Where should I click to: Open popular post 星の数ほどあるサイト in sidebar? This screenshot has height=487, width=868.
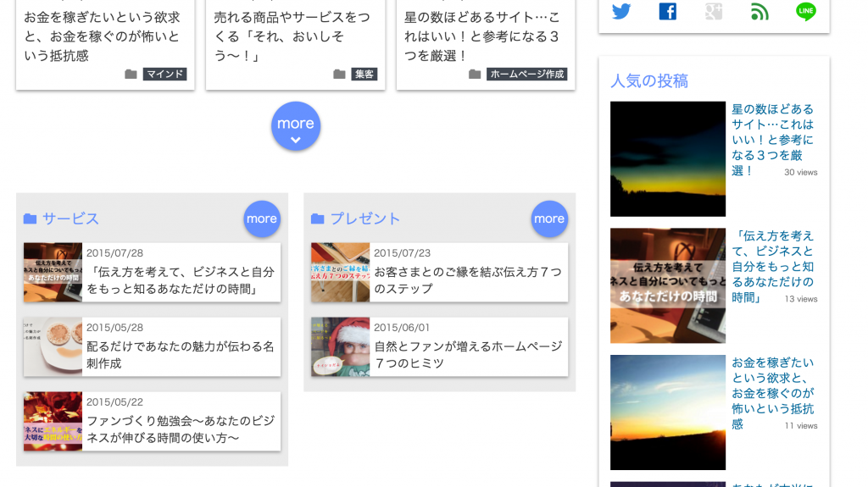pyautogui.click(x=772, y=140)
